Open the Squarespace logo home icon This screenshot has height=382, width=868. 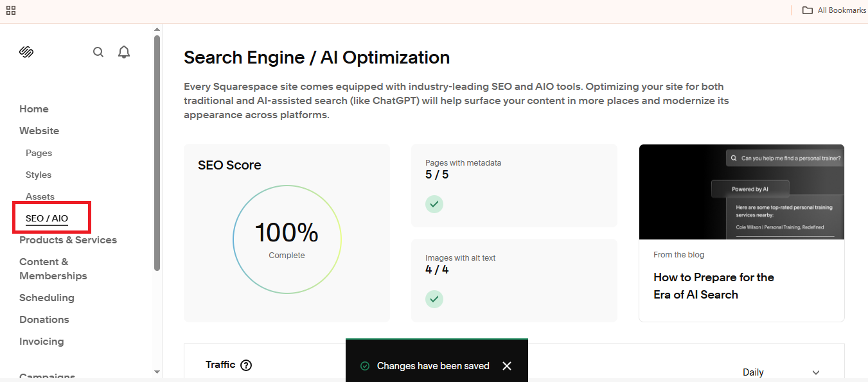point(26,51)
